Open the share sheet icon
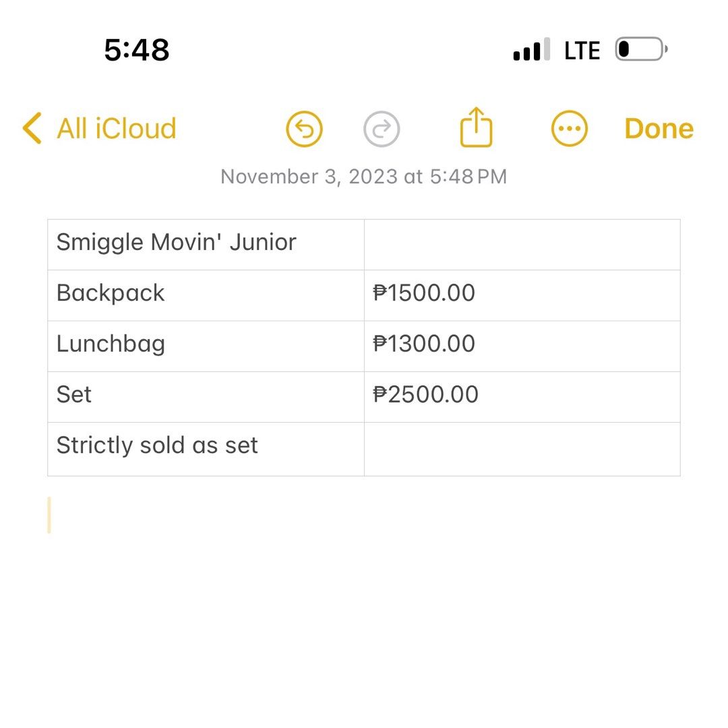The width and height of the screenshot is (728, 728). coord(477,127)
